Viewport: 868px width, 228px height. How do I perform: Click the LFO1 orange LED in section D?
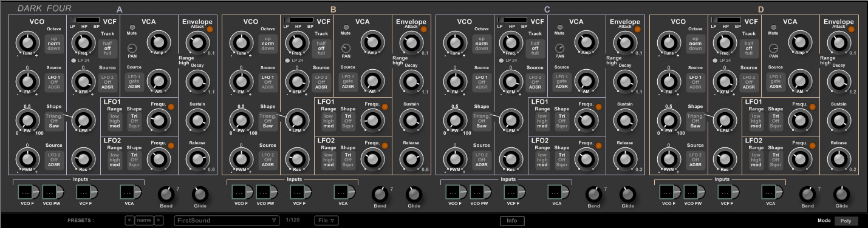click(812, 107)
